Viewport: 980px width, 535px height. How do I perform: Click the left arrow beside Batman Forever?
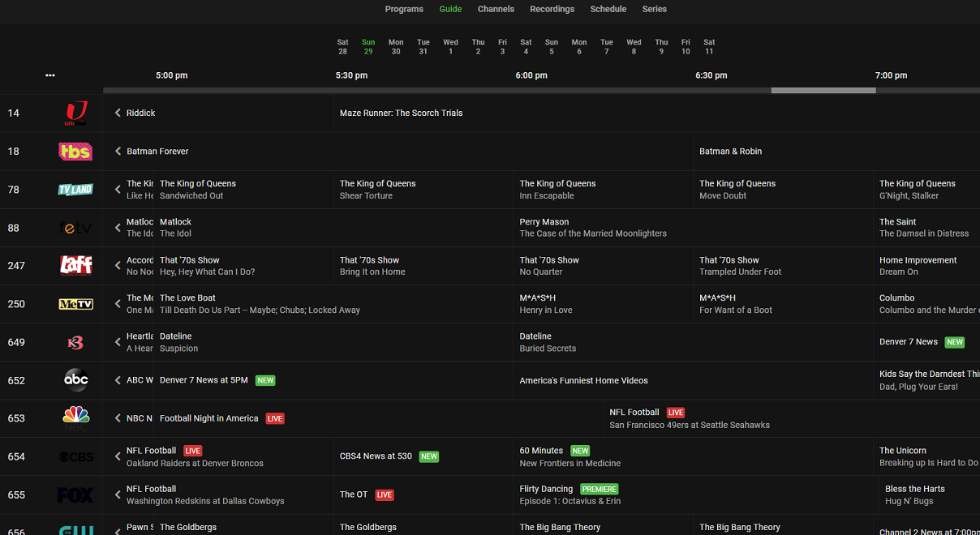click(118, 152)
